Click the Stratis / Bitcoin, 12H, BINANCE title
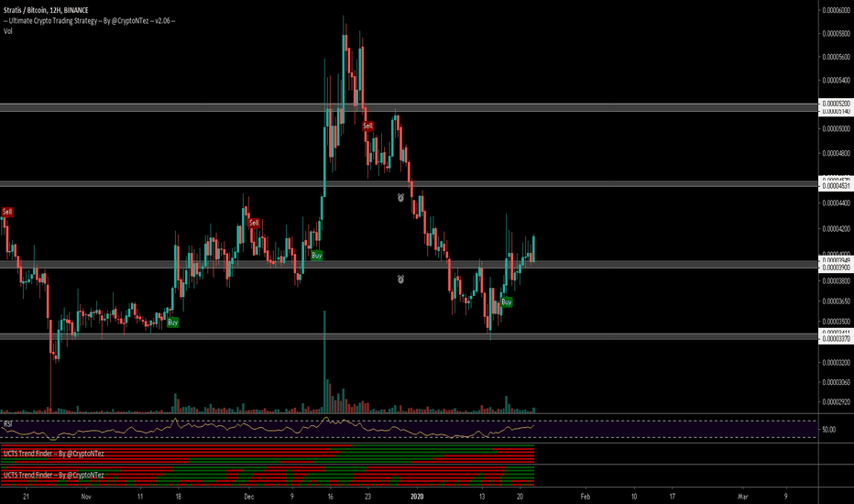854x504 pixels. 46,10
